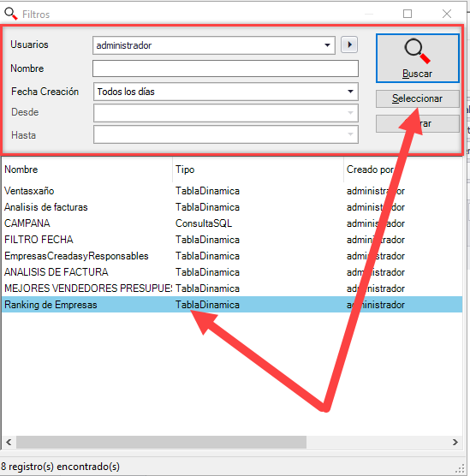
Task: Select the FILTRO FECHA row
Action: coord(232,240)
